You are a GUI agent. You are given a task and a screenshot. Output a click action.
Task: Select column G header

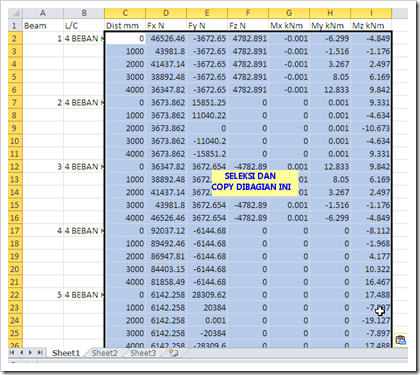coord(289,13)
